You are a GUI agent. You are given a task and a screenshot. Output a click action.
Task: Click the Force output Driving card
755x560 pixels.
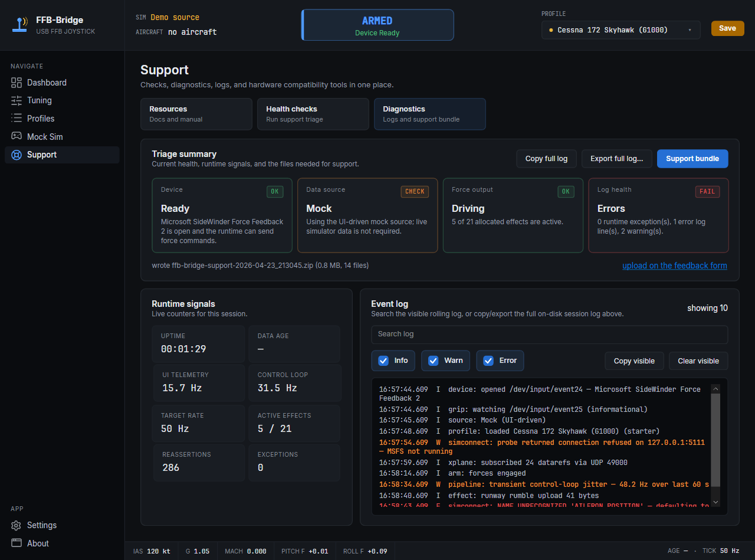(513, 215)
